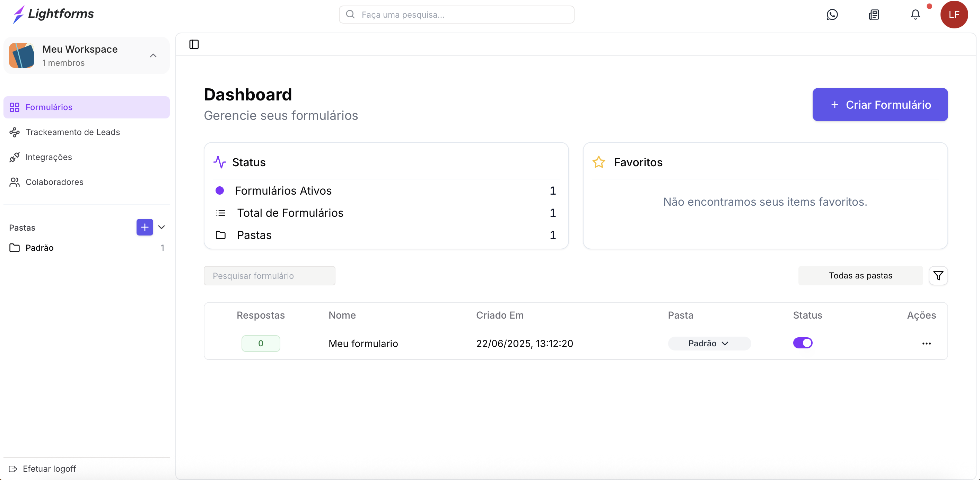Click the LF user avatar

954,15
